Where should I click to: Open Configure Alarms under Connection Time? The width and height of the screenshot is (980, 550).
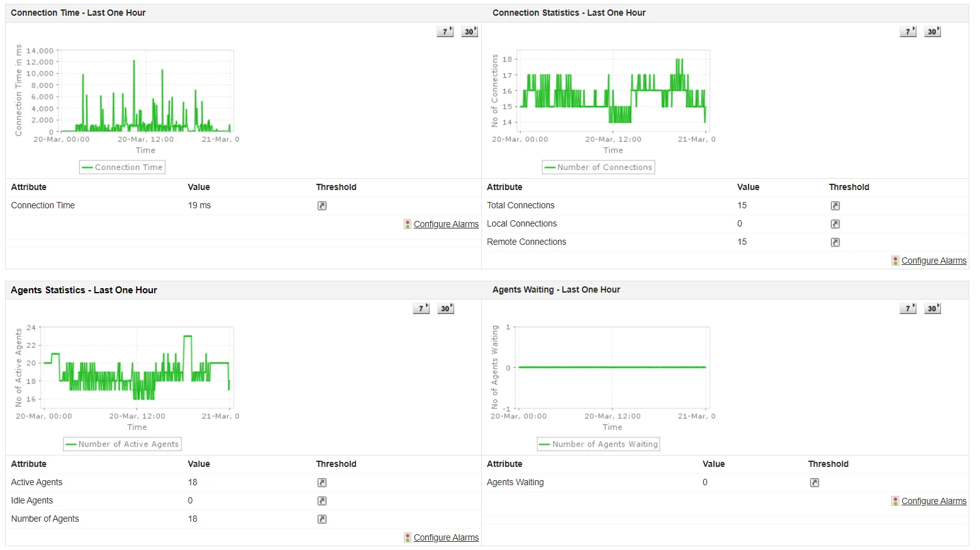tap(446, 223)
